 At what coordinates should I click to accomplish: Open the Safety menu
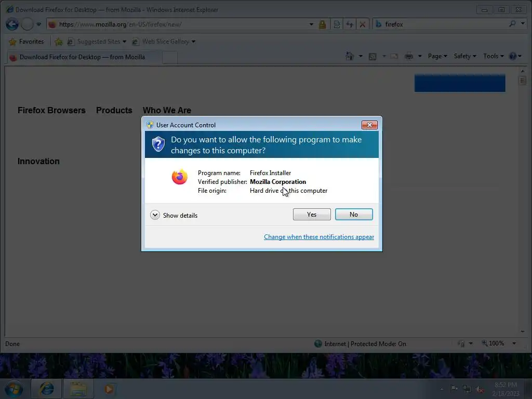pyautogui.click(x=465, y=56)
